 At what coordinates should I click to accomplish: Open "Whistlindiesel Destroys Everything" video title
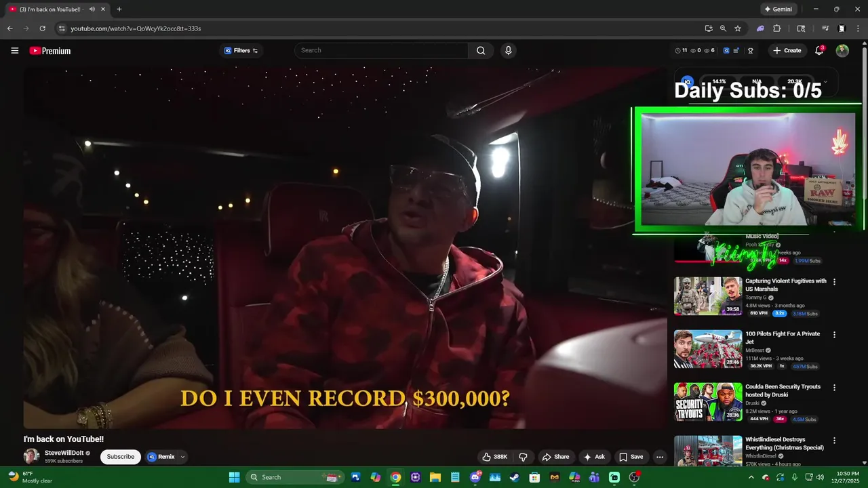(785, 443)
